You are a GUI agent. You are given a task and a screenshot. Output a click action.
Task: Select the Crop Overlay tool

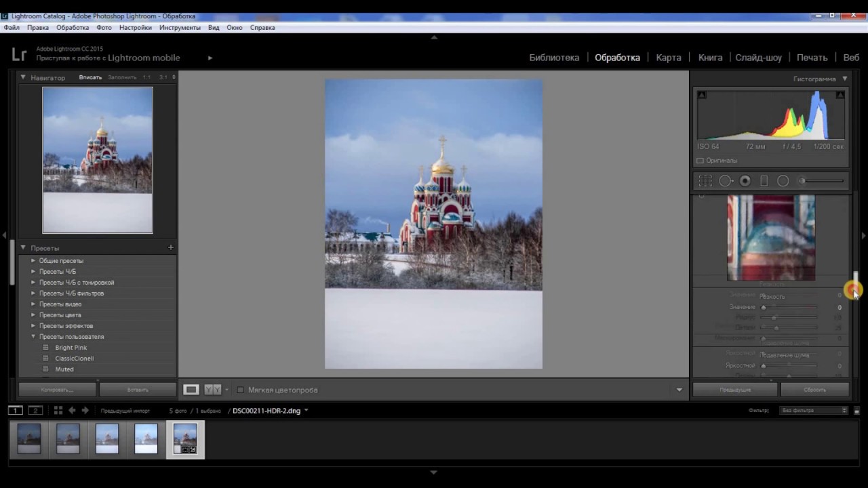pos(705,181)
